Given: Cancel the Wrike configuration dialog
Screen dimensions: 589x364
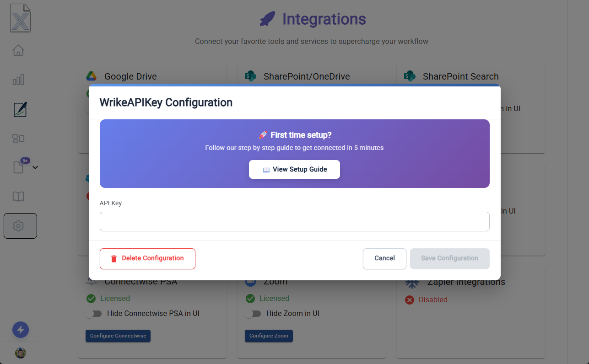Looking at the screenshot, I should 384,258.
